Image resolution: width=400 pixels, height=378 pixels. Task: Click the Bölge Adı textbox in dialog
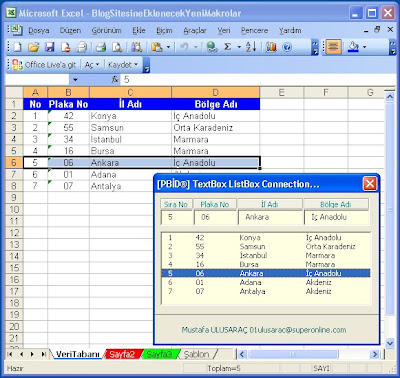(x=336, y=217)
